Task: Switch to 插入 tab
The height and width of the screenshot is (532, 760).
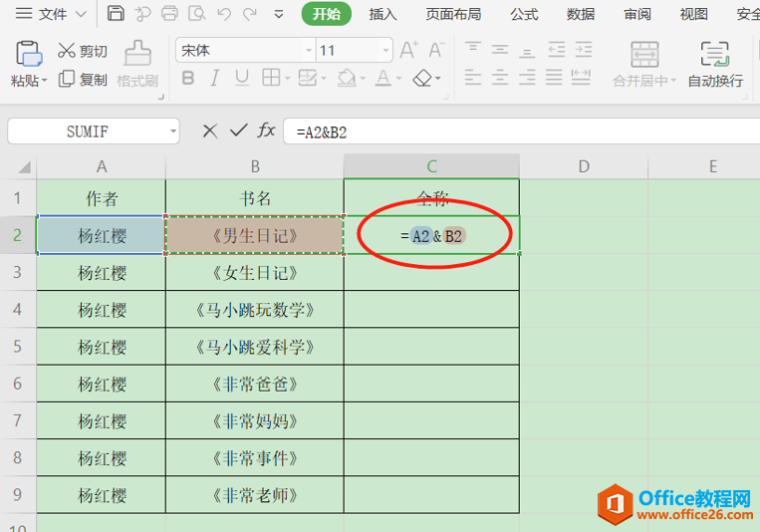Action: [x=382, y=14]
